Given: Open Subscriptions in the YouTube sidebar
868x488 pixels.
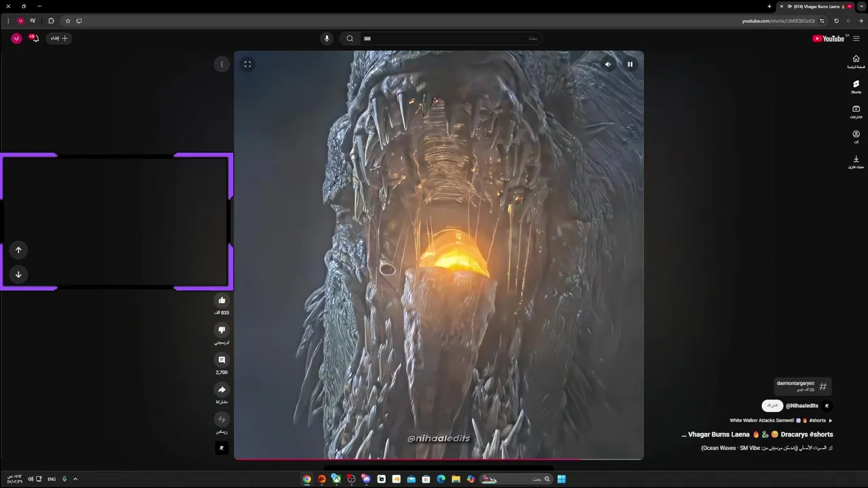Looking at the screenshot, I should (x=856, y=112).
